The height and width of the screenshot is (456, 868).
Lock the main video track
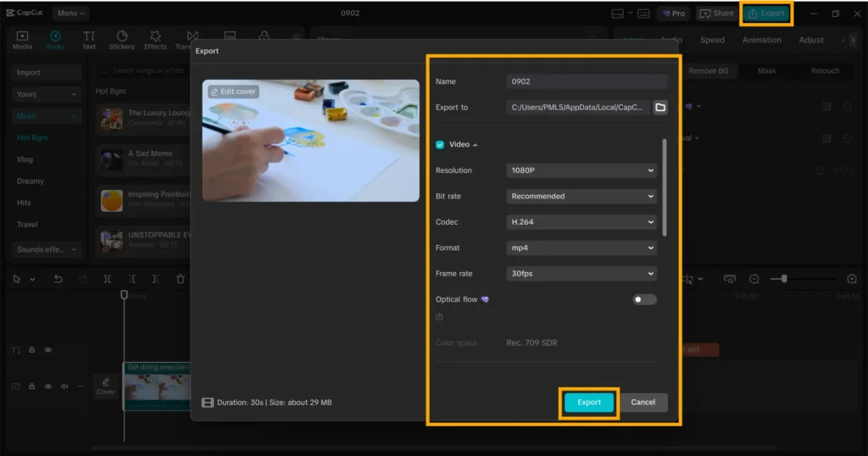pos(31,386)
